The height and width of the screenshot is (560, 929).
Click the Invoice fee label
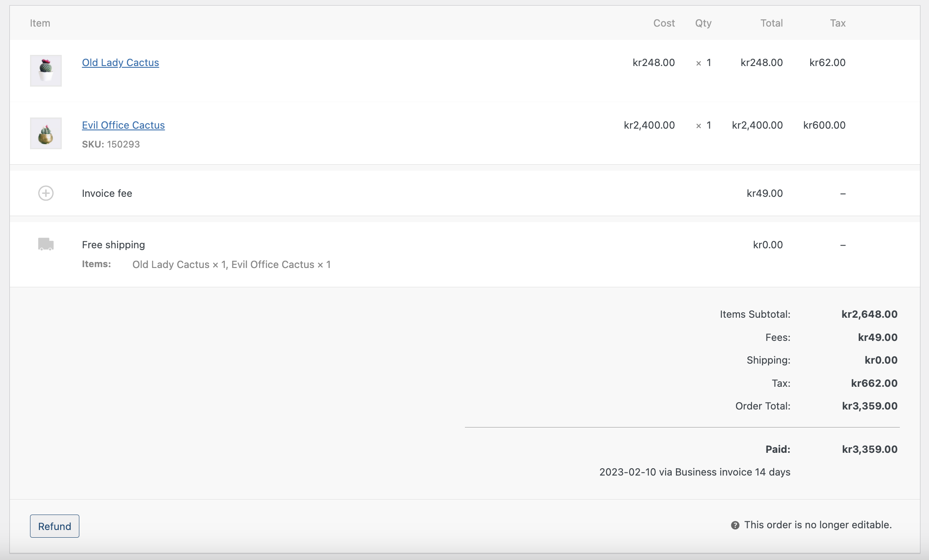tap(107, 193)
